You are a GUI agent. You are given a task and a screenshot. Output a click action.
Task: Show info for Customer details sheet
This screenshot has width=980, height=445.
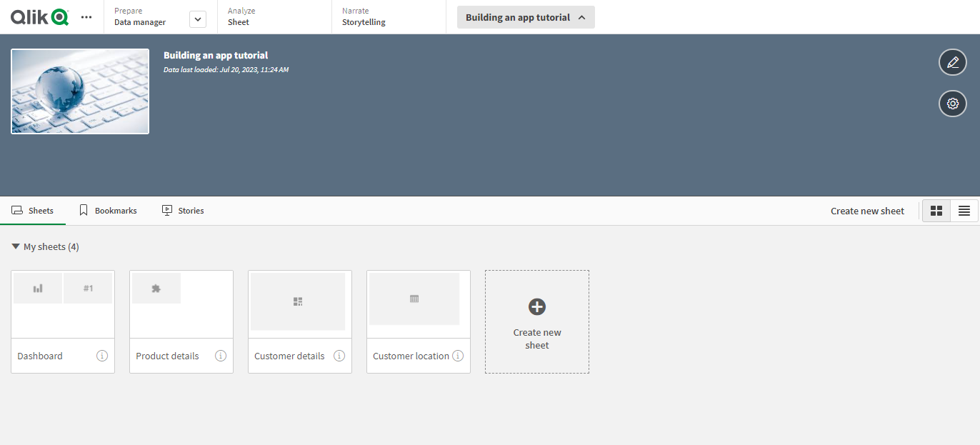(339, 356)
